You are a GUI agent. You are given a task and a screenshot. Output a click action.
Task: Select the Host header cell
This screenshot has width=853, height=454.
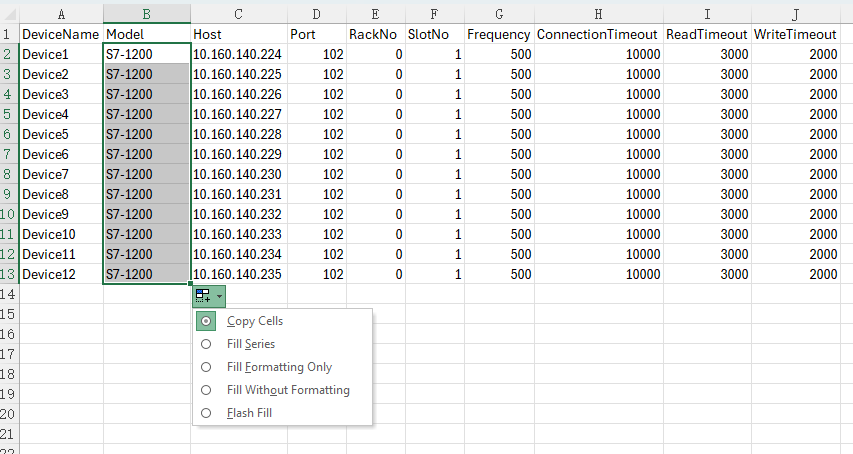(239, 34)
